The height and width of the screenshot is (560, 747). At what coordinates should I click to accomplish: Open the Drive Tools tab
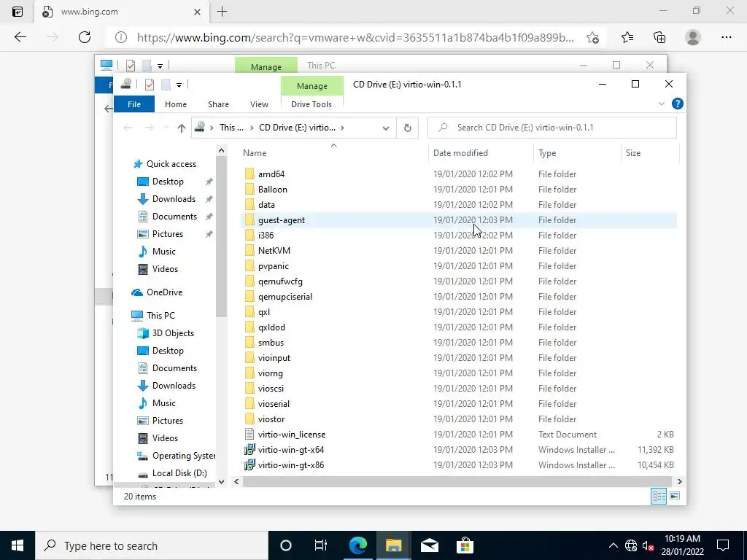[311, 104]
